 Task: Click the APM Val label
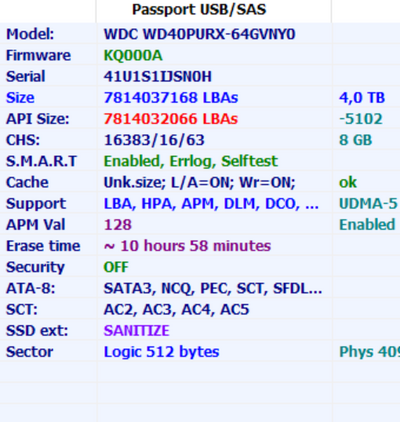point(35,225)
